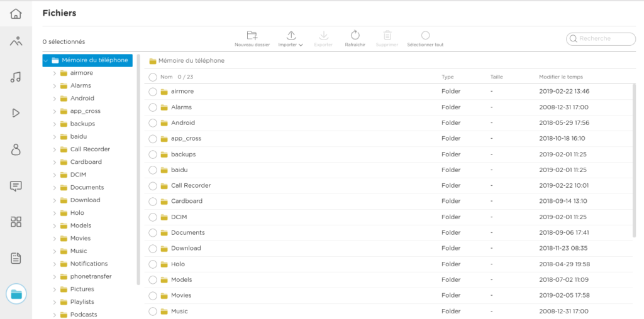Select the Alarms row checkbox
644x319 pixels.
[153, 107]
